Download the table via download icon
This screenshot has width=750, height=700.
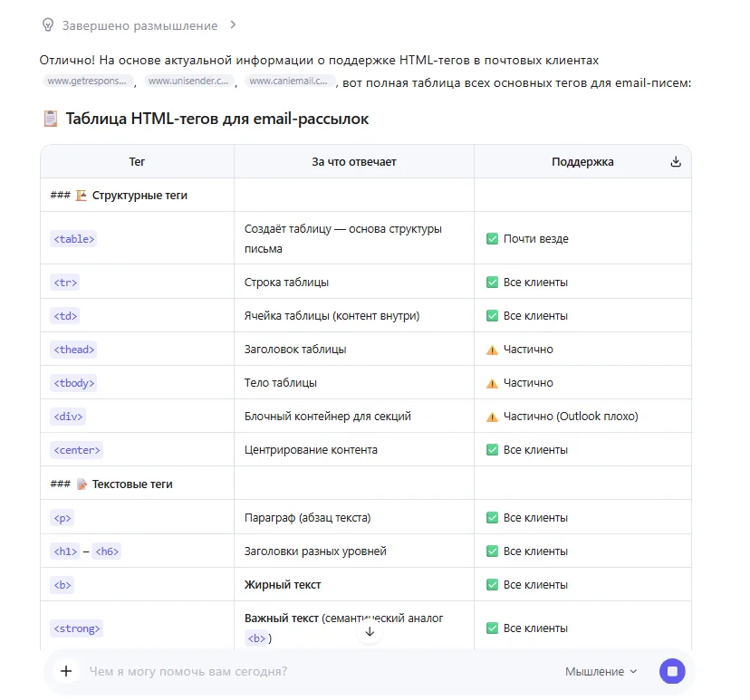(x=675, y=162)
